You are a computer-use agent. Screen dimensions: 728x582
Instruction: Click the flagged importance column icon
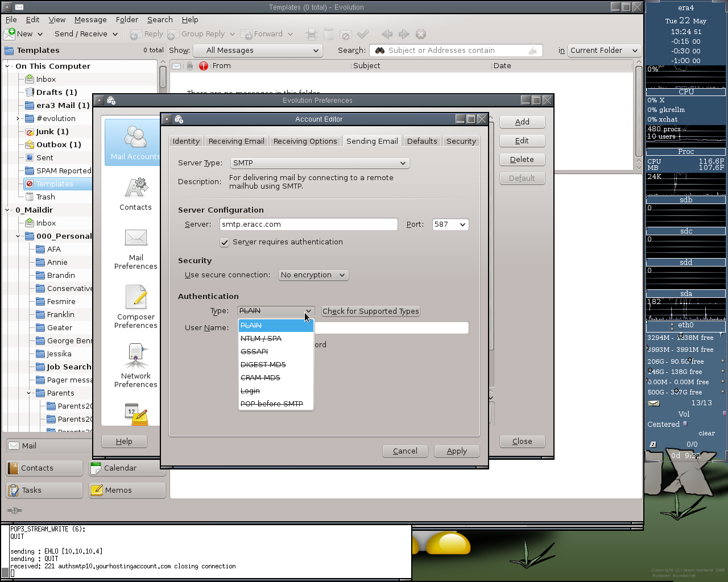point(204,66)
